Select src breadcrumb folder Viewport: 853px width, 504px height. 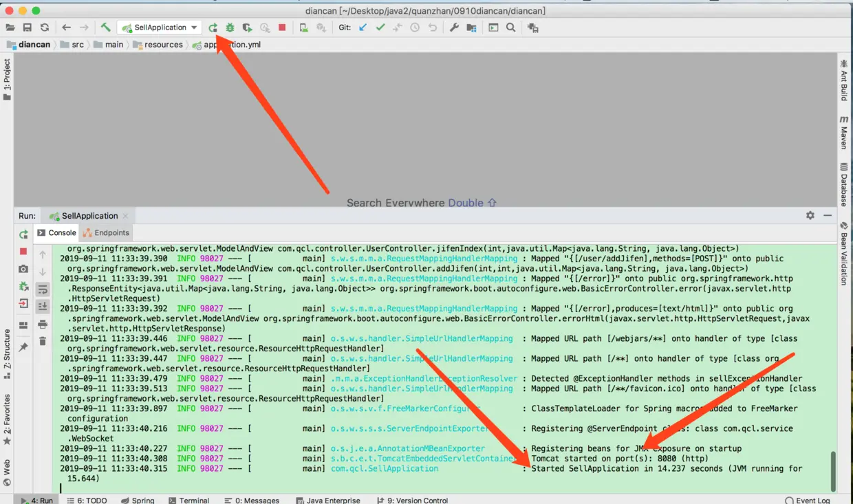click(72, 45)
